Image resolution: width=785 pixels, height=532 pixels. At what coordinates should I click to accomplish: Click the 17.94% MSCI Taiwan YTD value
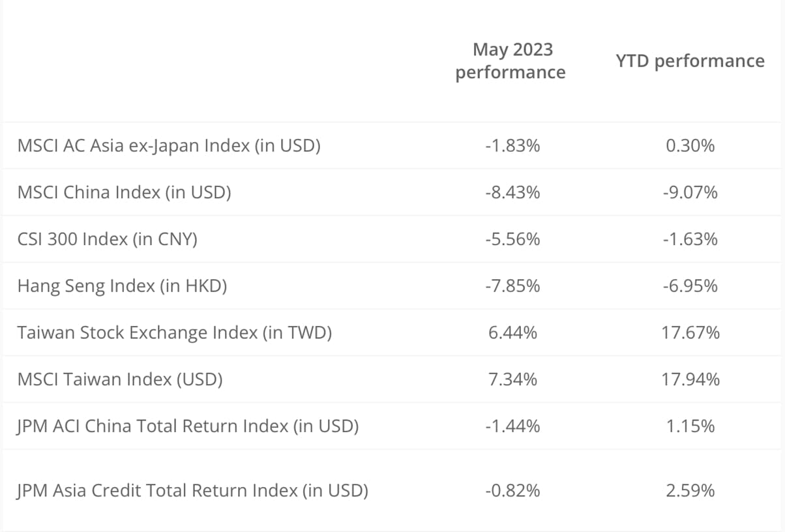tap(690, 379)
